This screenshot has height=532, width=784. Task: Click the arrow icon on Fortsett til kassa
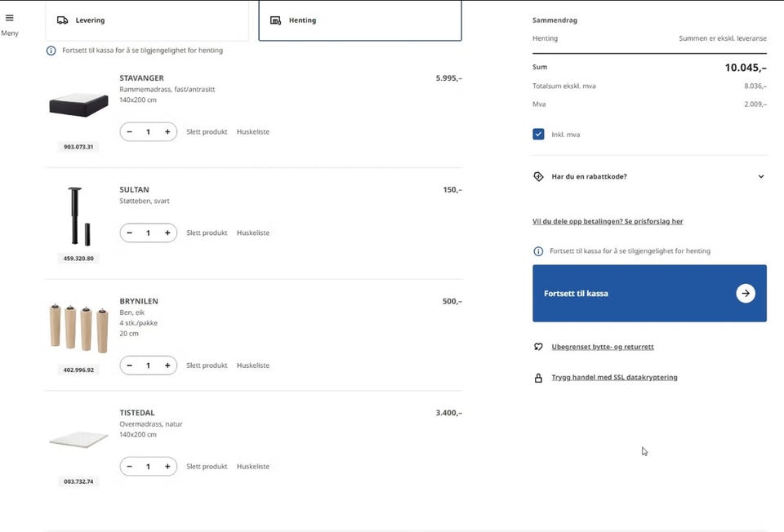coord(745,293)
